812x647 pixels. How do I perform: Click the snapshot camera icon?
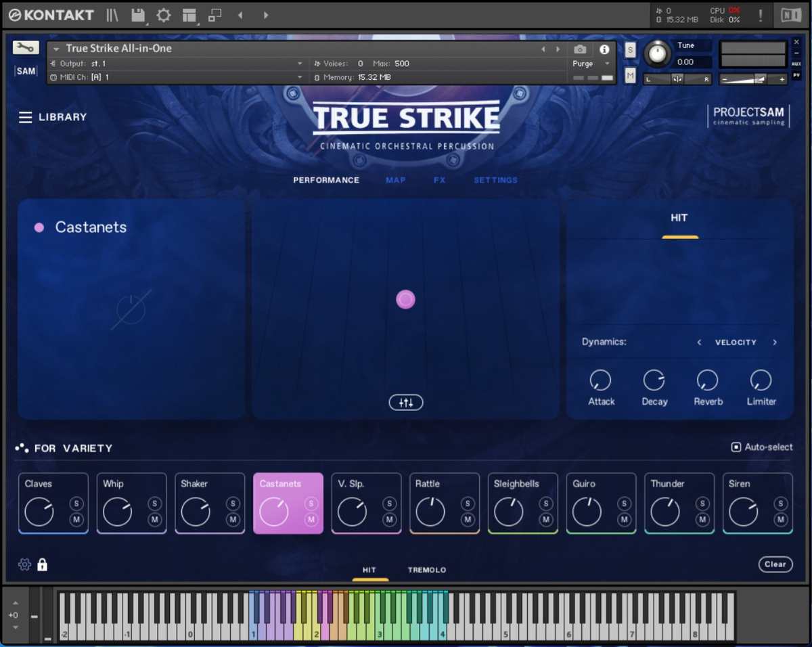click(x=580, y=49)
